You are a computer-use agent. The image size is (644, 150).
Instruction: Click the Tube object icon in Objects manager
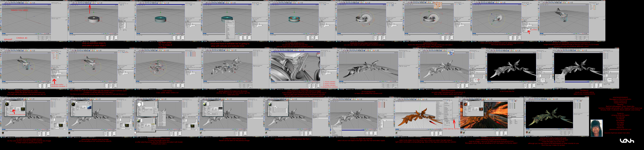(x=121, y=5)
